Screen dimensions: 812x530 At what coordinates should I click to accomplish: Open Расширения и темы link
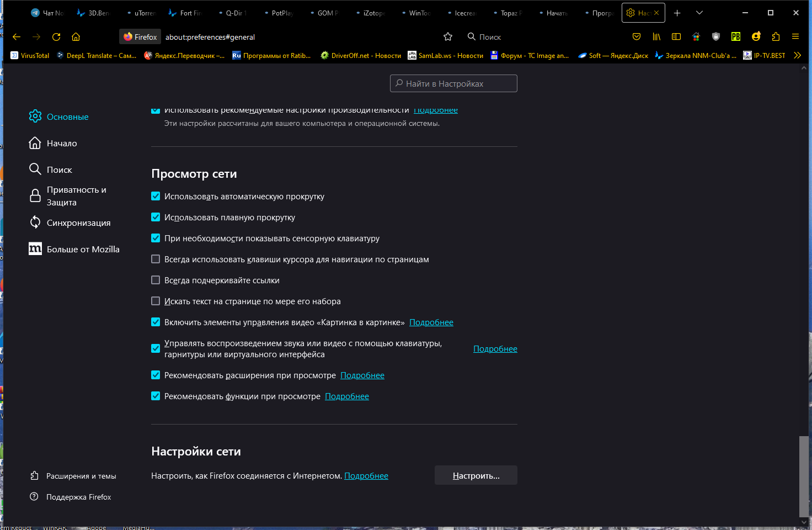coord(81,476)
